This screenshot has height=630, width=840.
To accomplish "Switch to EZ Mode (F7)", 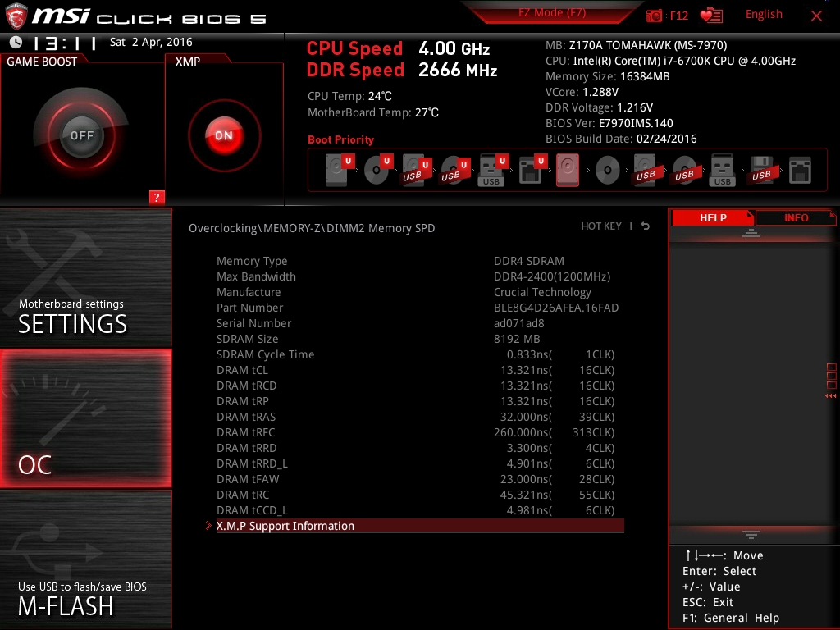I will tap(552, 12).
